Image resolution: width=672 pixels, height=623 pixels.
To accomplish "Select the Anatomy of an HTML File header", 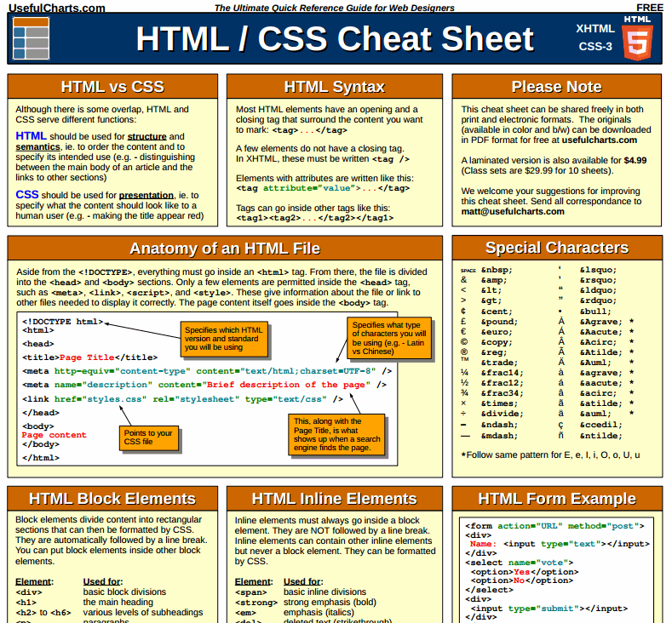I will point(225,248).
